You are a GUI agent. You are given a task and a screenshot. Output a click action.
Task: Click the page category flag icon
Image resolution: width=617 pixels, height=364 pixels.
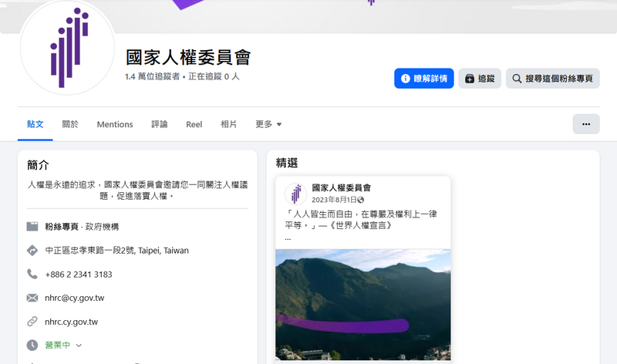pyautogui.click(x=32, y=226)
